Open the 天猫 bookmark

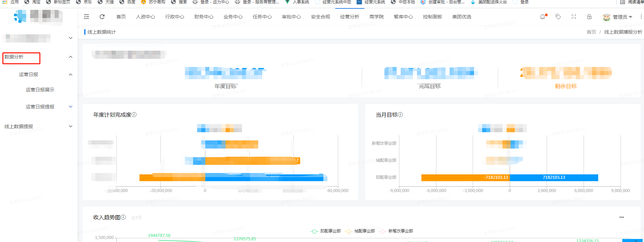click(x=106, y=2)
